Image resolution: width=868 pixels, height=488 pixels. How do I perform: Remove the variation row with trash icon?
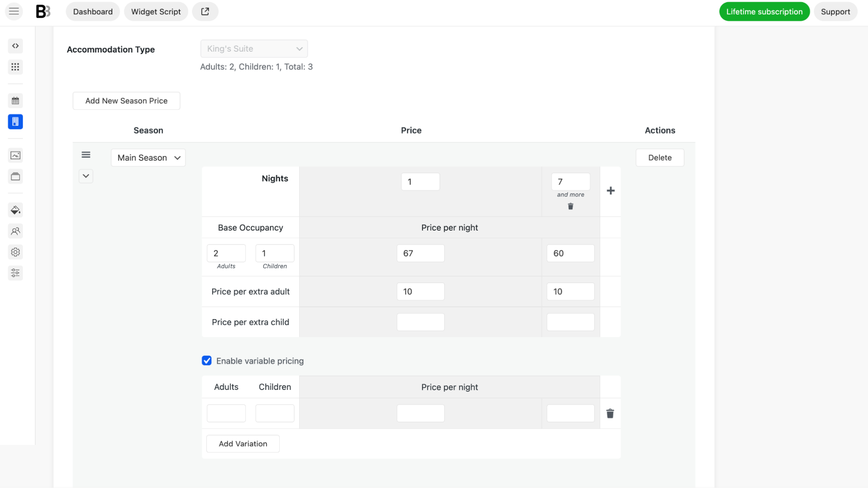(x=610, y=413)
